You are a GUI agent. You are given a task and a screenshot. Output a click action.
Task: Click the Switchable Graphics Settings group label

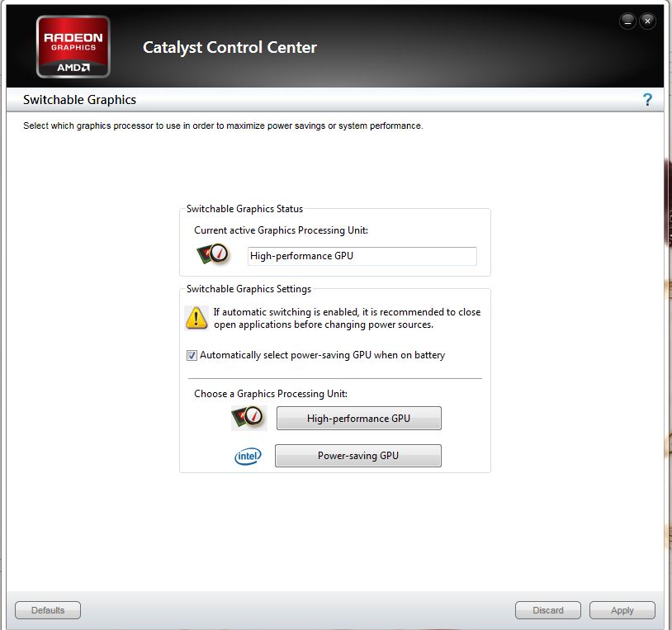[249, 289]
